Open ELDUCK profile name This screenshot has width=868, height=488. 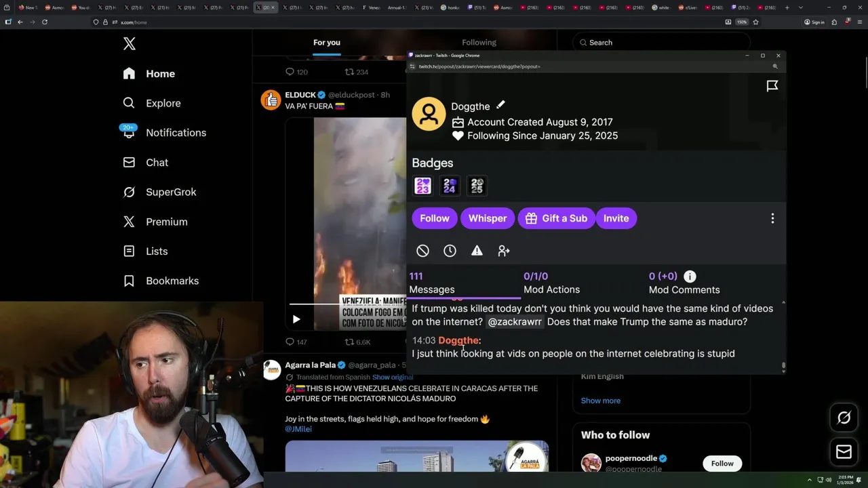pos(300,95)
